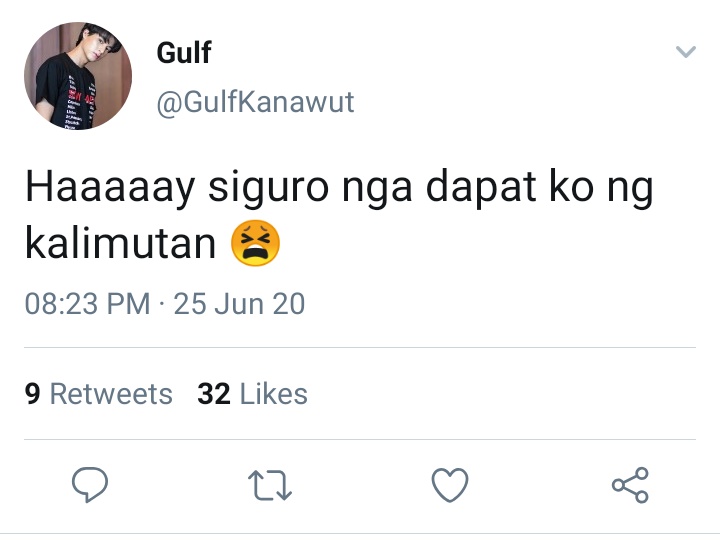720x541 pixels.
Task: Click the Retweets label text
Action: (111, 394)
